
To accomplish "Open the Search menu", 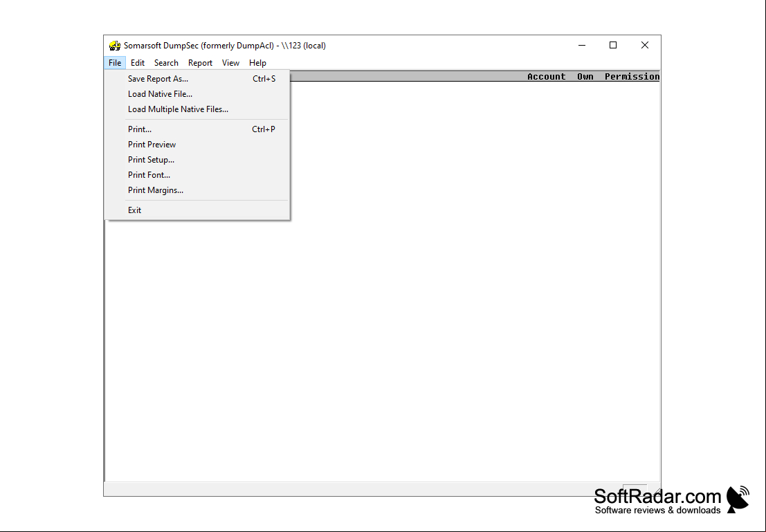I will tap(166, 62).
